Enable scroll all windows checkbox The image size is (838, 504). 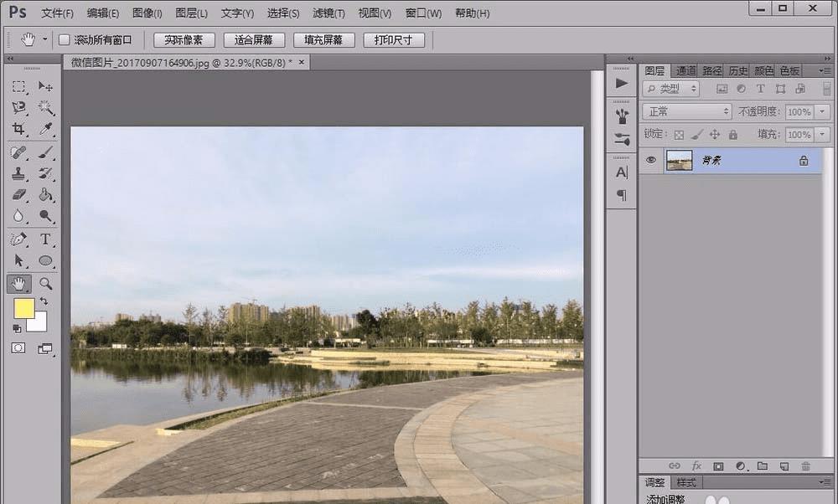(65, 40)
